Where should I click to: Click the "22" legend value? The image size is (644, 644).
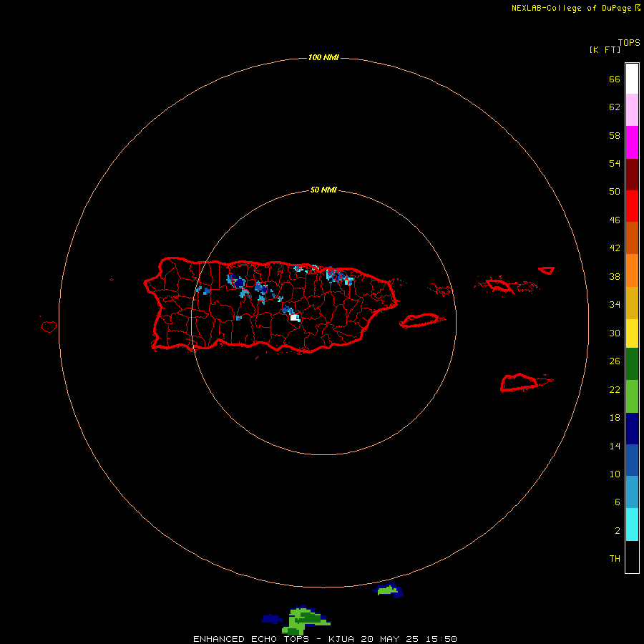pyautogui.click(x=615, y=389)
